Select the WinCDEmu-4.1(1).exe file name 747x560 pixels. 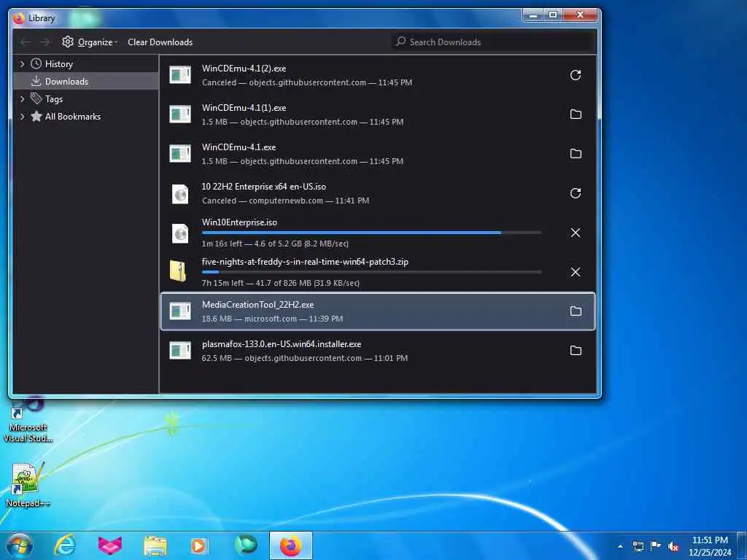coord(244,108)
